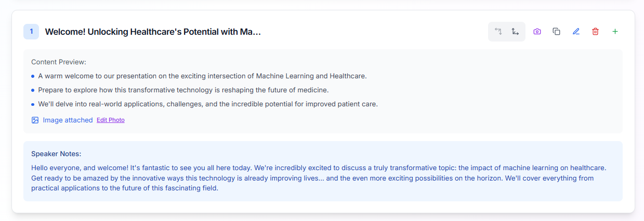Viewport: 644px width, 221px height.
Task: Select the bullet starting with A warm welcome
Action: tap(202, 76)
